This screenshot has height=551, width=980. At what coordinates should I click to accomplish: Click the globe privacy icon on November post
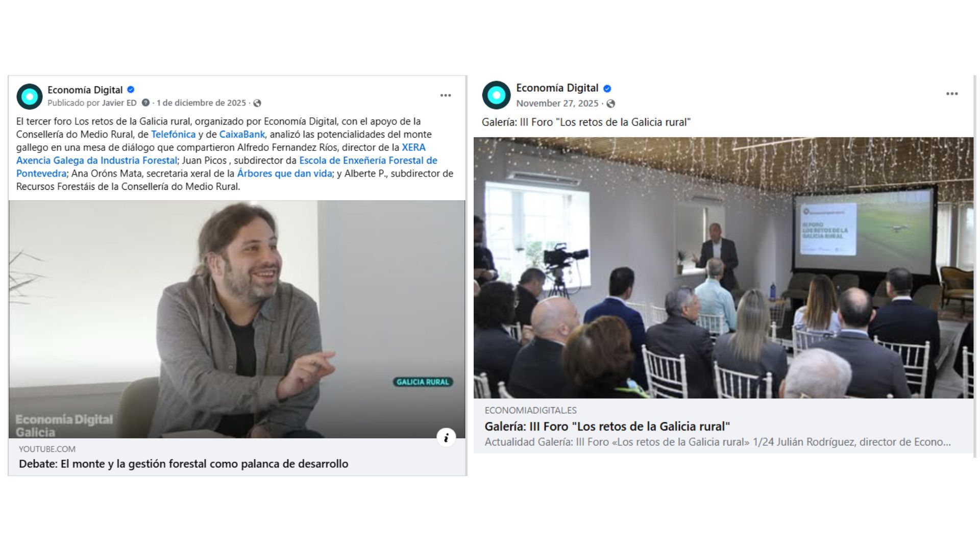610,104
